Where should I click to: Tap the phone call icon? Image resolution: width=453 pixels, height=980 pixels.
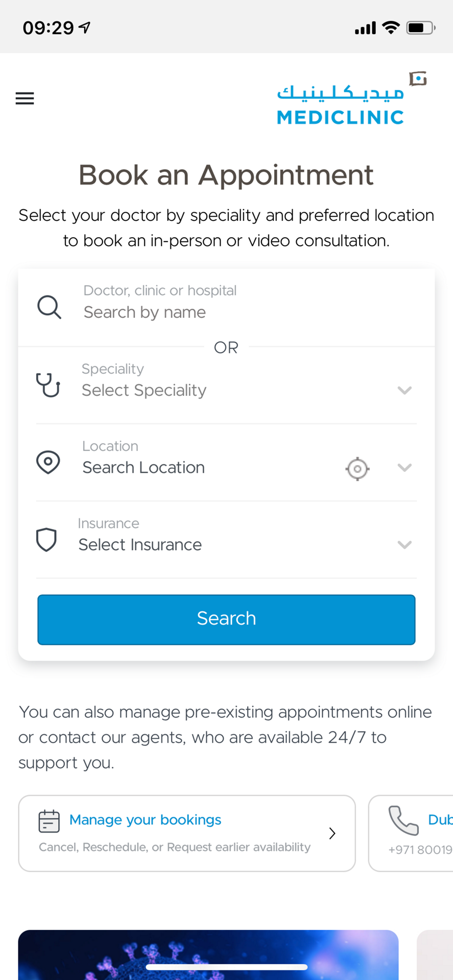coord(403,820)
